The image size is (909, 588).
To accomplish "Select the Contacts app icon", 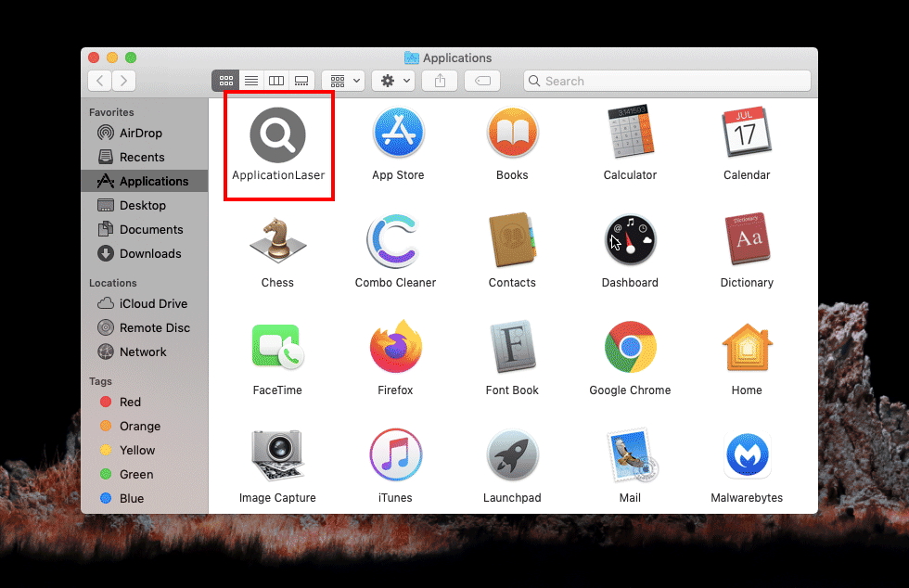I will coord(512,239).
